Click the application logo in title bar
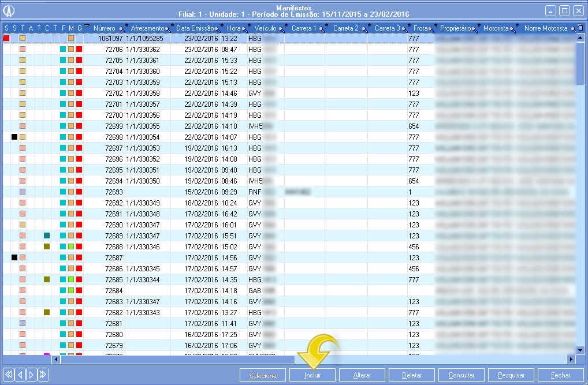Viewport: 588px width, 385px height. (9, 10)
